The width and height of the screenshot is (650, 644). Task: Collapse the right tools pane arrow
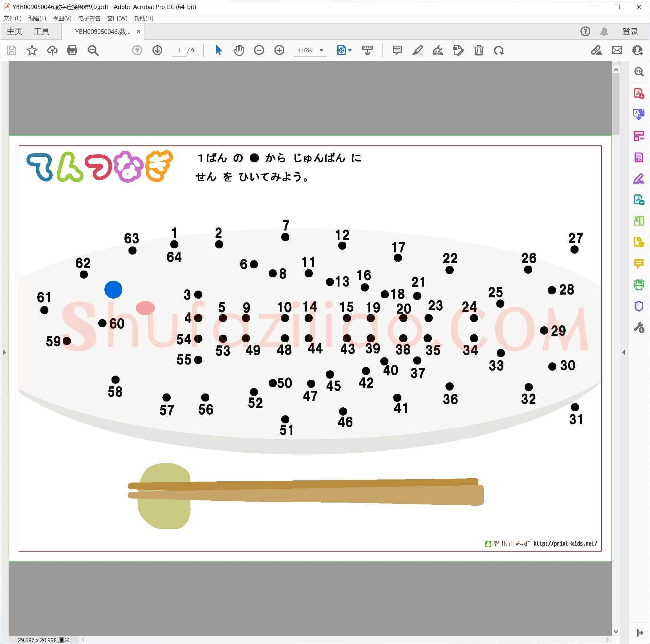click(x=624, y=352)
